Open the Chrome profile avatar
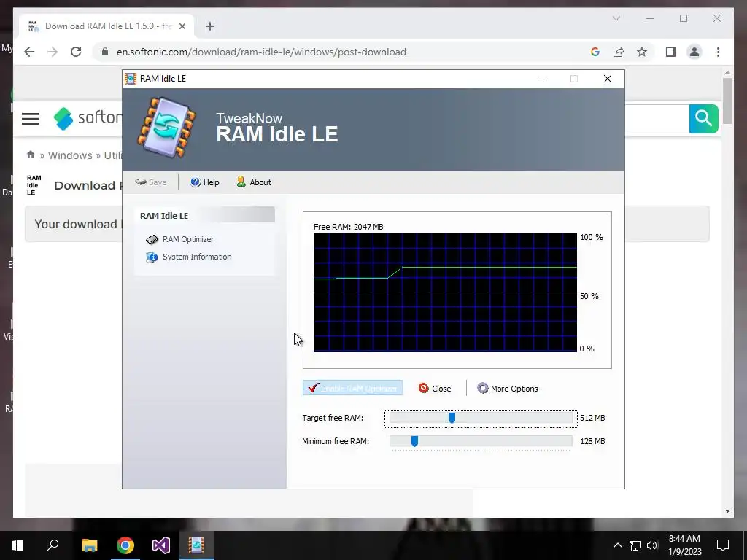Viewport: 747px width, 560px height. pyautogui.click(x=694, y=52)
